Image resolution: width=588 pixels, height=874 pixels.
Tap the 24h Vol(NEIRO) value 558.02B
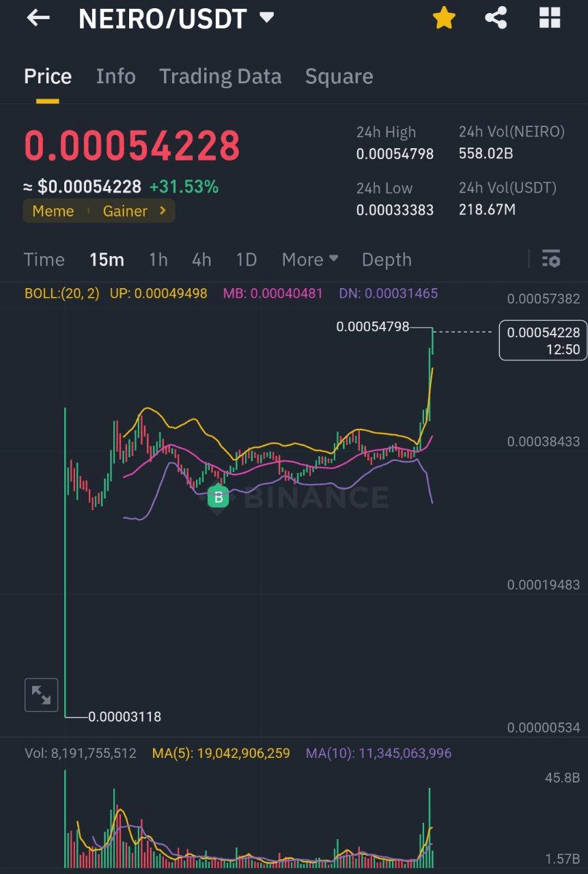486,154
